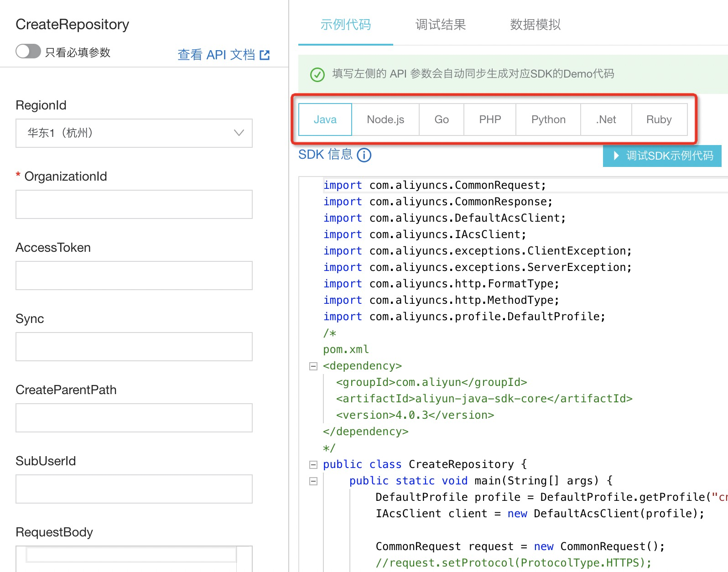The width and height of the screenshot is (728, 572).
Task: Select the Java language tab
Action: (325, 120)
